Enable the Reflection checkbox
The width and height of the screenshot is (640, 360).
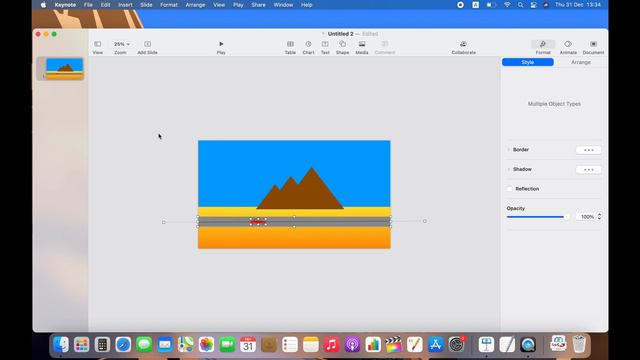pyautogui.click(x=509, y=189)
